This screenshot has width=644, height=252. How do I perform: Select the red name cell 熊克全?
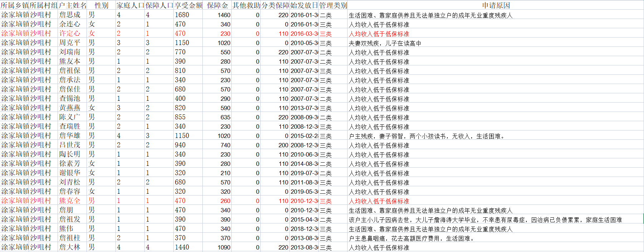tap(70, 201)
